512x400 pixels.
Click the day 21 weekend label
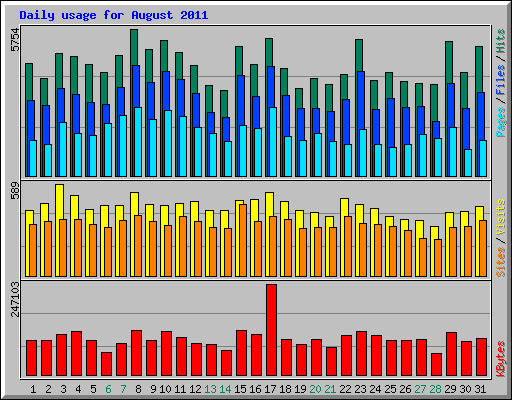[x=330, y=389]
